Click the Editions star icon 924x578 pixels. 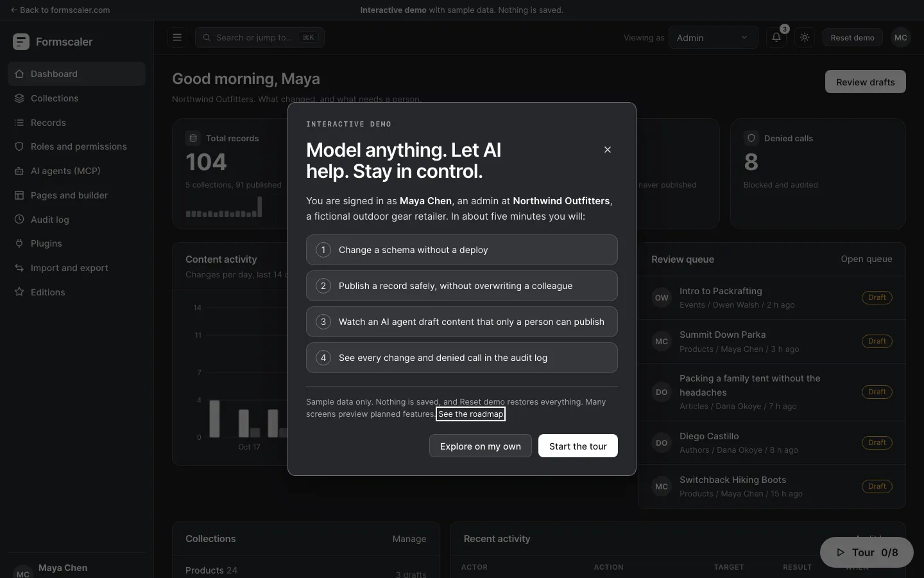tap(19, 292)
